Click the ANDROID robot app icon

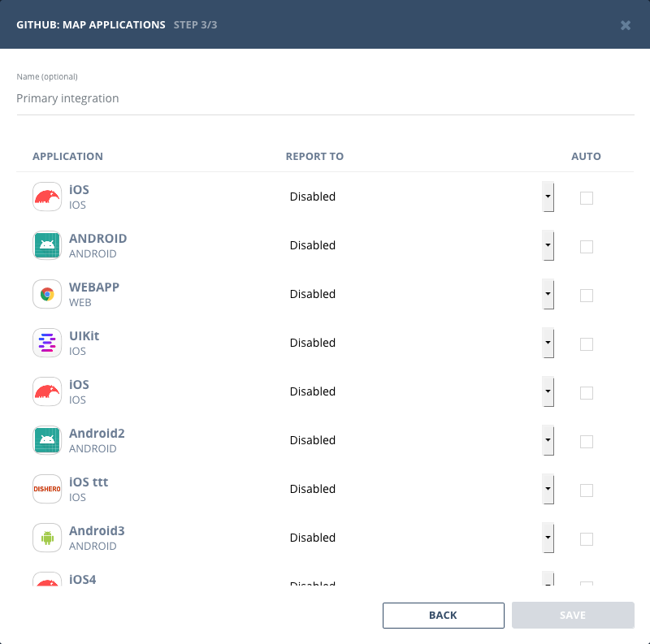click(46, 245)
